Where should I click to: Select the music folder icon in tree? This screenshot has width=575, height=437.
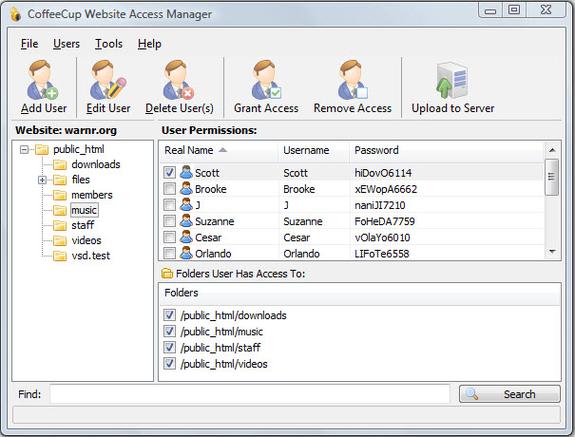(x=60, y=210)
